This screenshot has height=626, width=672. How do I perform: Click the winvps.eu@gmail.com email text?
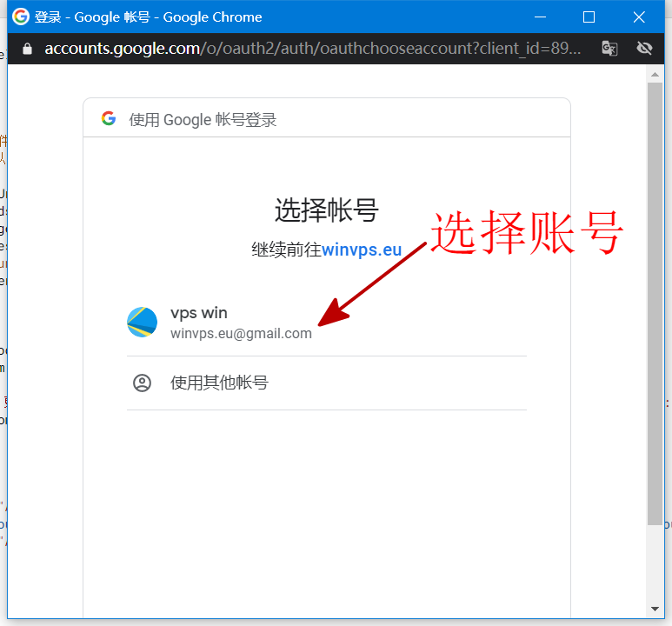click(x=241, y=333)
